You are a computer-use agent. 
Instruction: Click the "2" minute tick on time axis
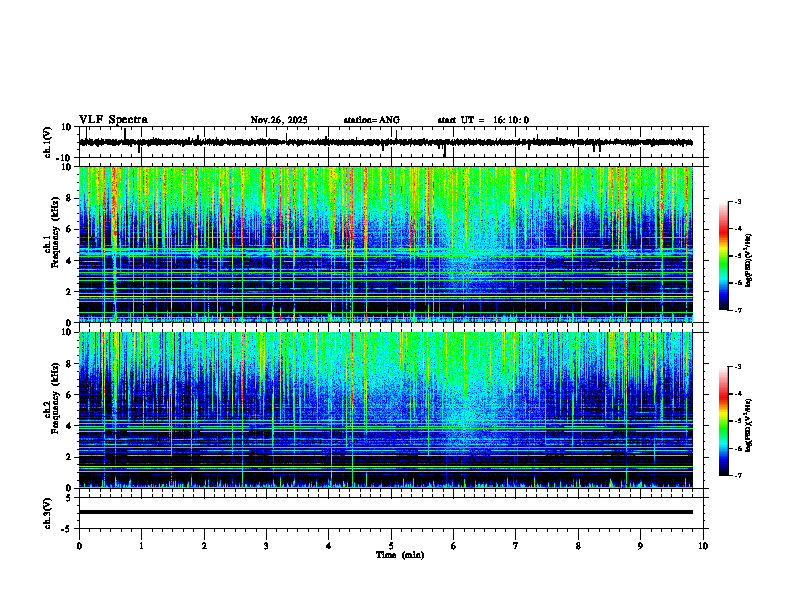click(x=204, y=546)
